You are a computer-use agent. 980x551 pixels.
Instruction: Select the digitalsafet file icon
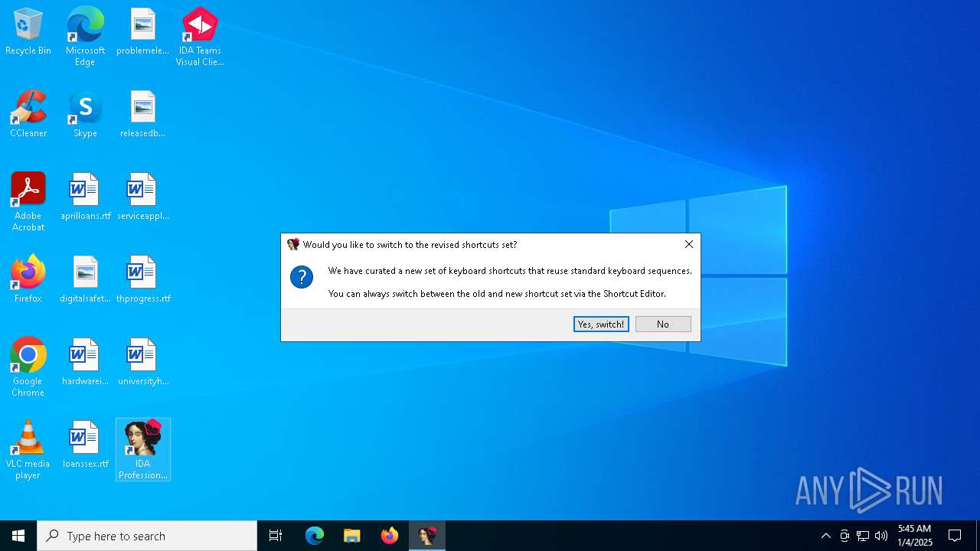(85, 280)
